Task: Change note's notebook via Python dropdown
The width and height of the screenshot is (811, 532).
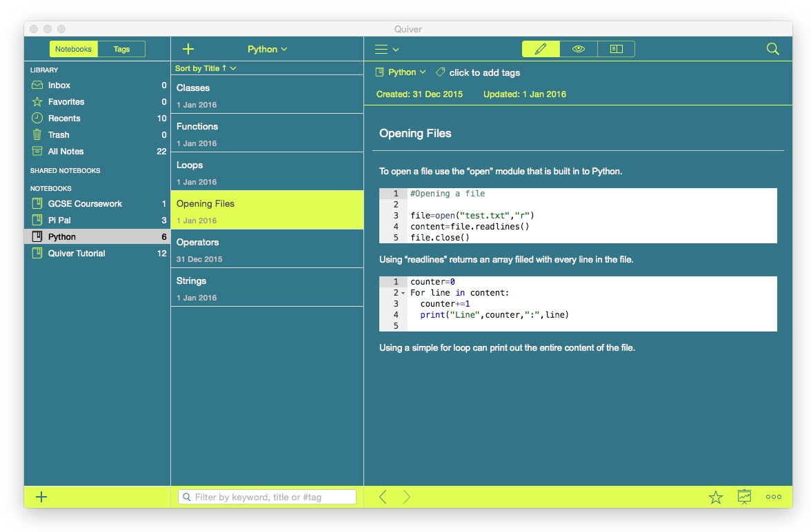Action: coord(401,72)
